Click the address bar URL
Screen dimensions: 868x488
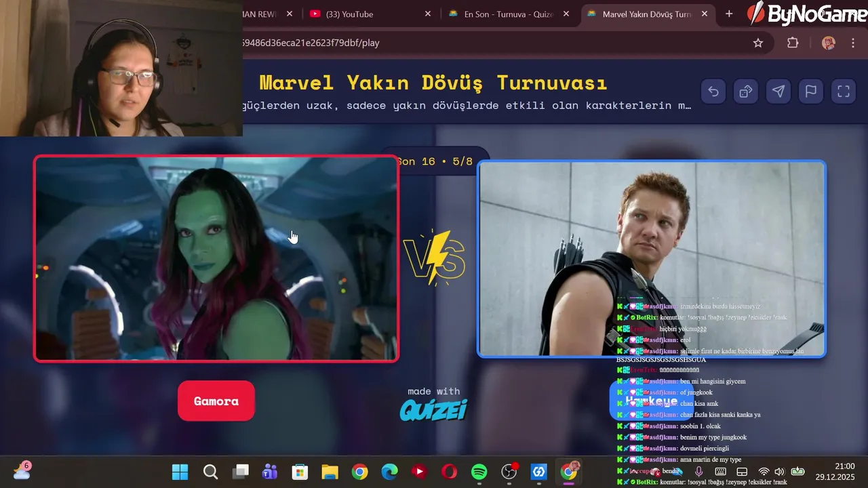click(x=311, y=43)
